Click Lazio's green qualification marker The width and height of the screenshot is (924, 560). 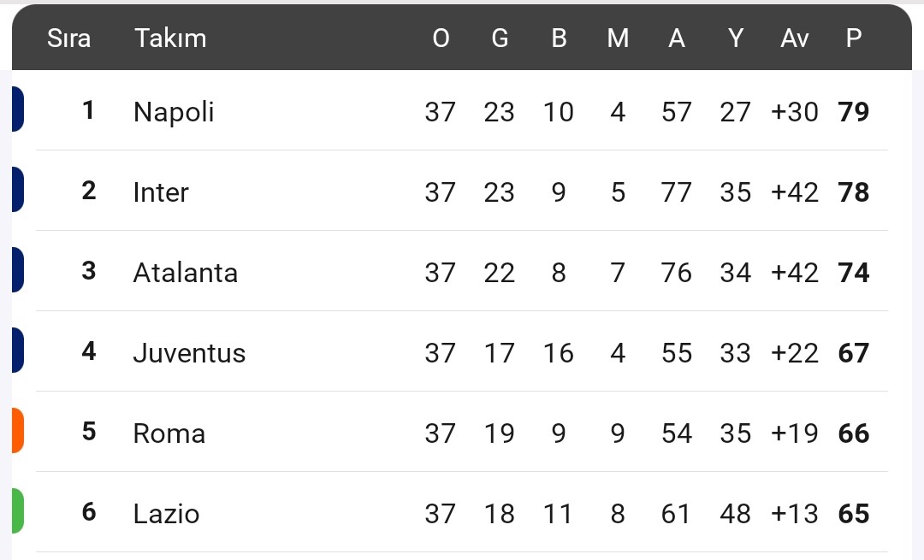pos(18,510)
